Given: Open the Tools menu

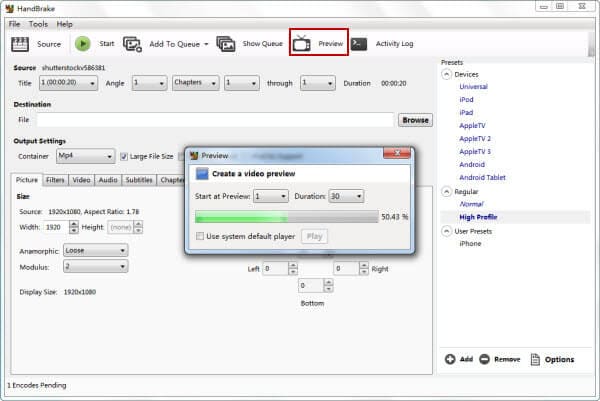Looking at the screenshot, I should [38, 24].
